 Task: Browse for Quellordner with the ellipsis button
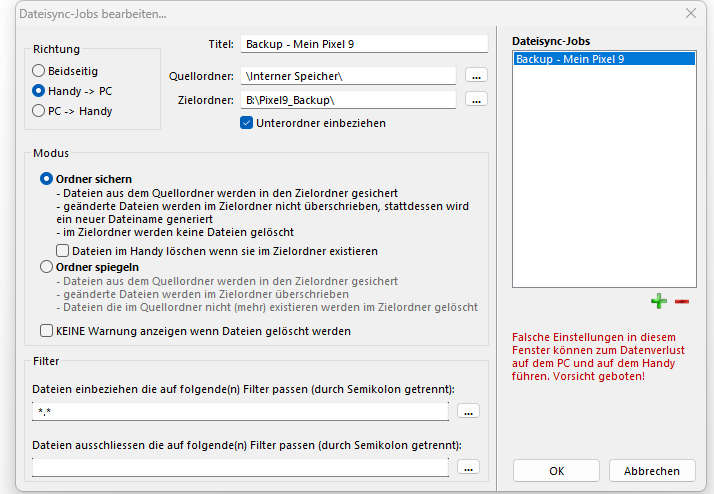coord(476,76)
